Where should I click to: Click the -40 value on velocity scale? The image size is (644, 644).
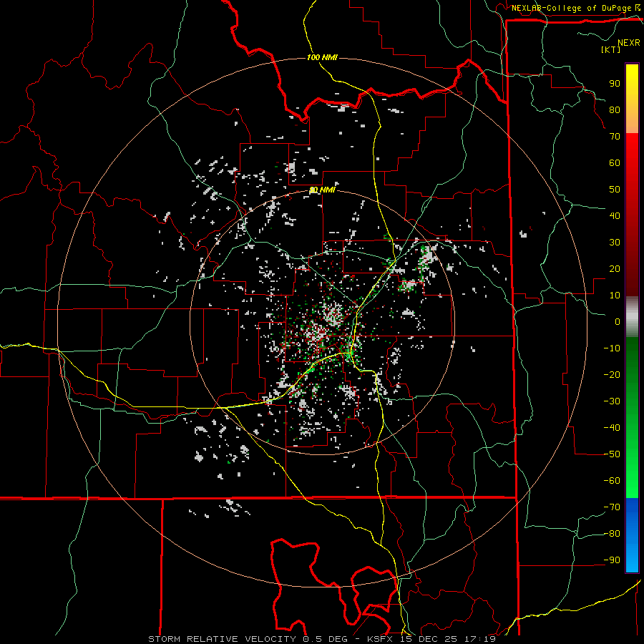tap(612, 428)
